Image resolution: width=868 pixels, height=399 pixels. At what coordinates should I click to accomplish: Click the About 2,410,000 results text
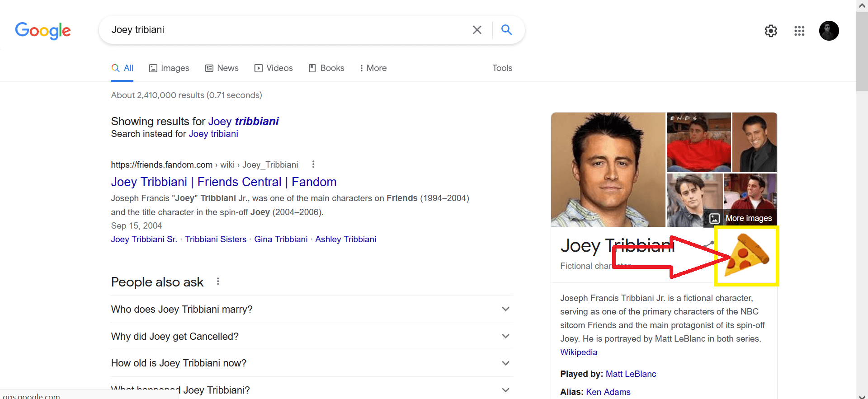pyautogui.click(x=187, y=95)
